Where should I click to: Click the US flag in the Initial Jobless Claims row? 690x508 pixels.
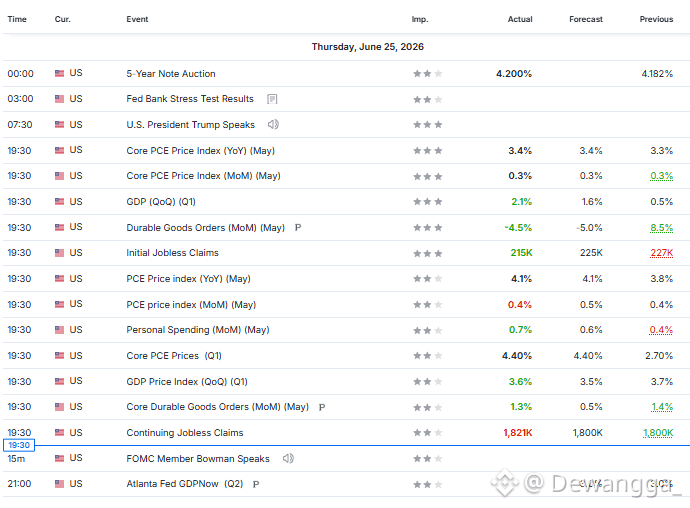(59, 253)
